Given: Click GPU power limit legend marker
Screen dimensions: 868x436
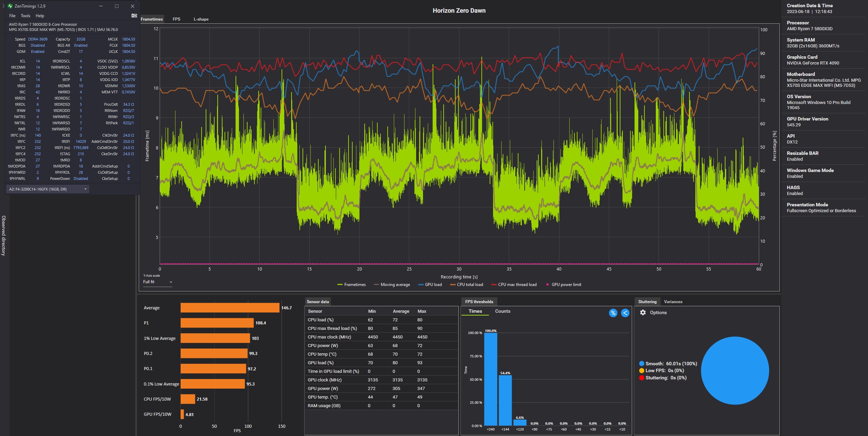Looking at the screenshot, I should (547, 285).
